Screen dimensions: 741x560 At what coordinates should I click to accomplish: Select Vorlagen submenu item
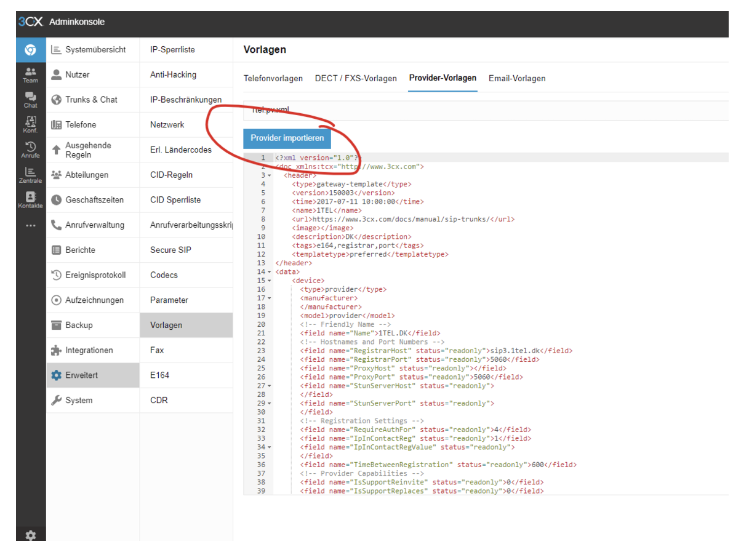tap(186, 325)
